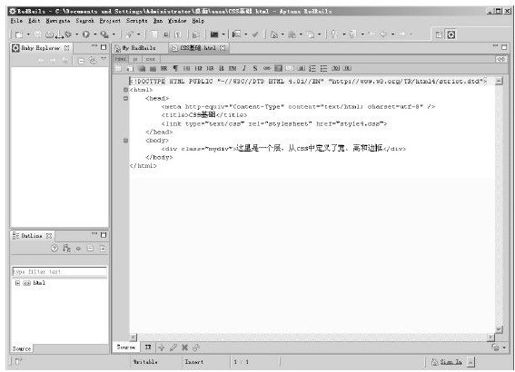
Task: Click the Sign In link in status bar
Action: point(451,362)
